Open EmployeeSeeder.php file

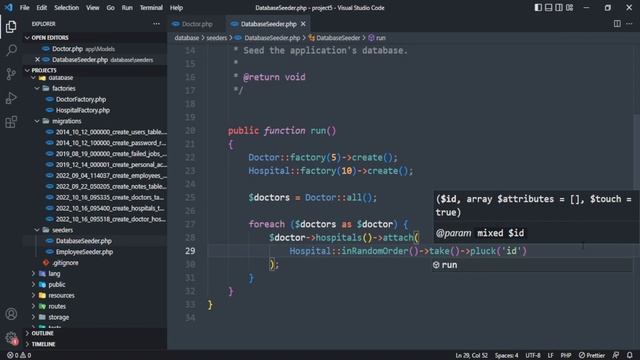coord(84,252)
